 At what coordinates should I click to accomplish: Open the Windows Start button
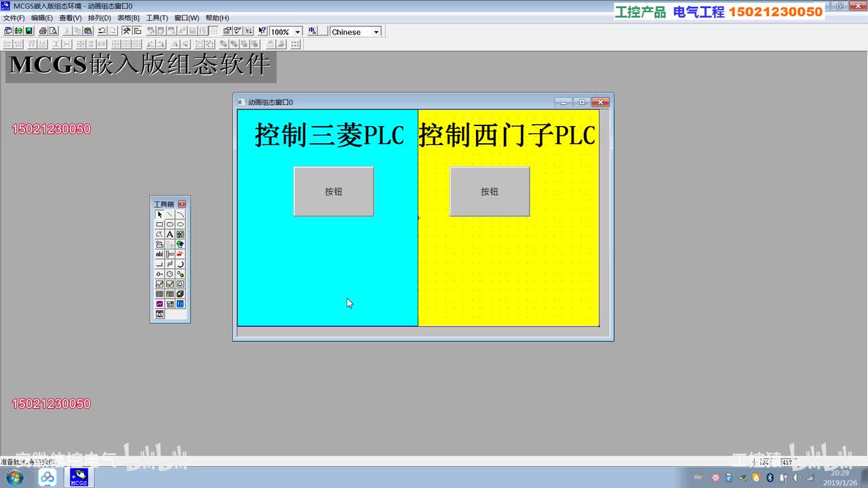[14, 477]
